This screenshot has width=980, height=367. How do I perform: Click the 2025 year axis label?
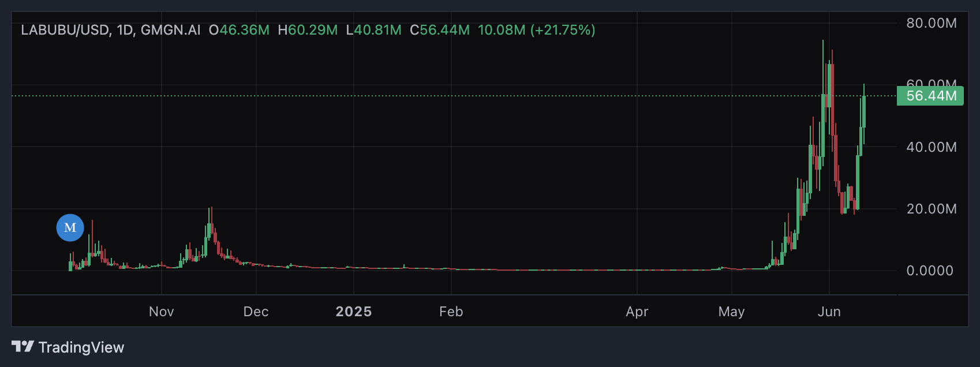pyautogui.click(x=354, y=312)
